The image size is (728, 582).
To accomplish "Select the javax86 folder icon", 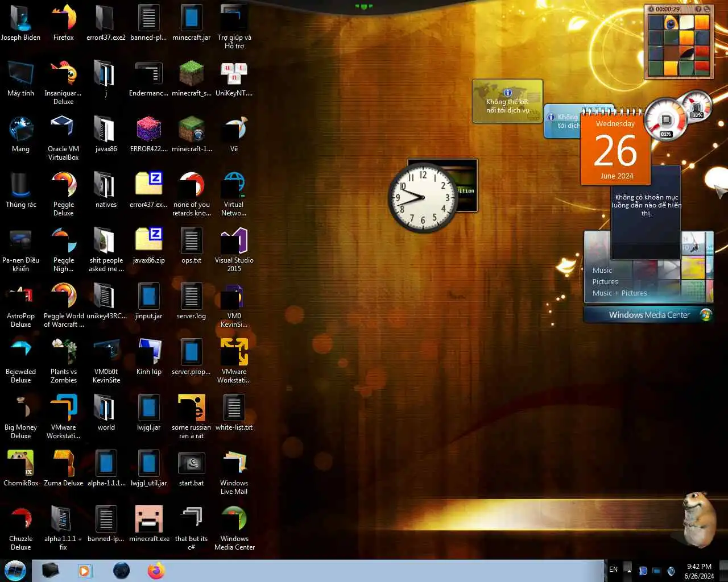I will pyautogui.click(x=106, y=134).
